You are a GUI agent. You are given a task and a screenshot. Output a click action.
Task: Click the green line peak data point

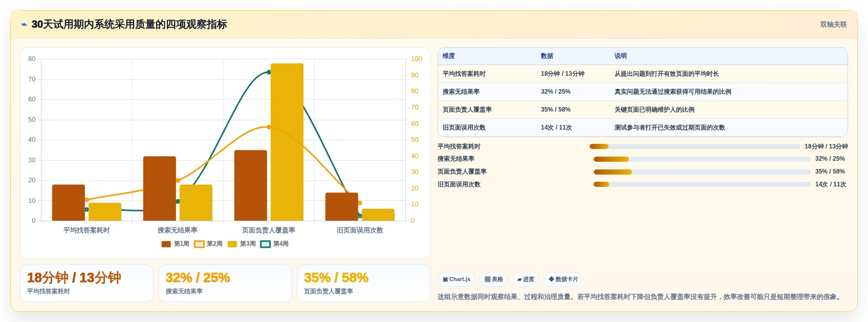(x=269, y=72)
